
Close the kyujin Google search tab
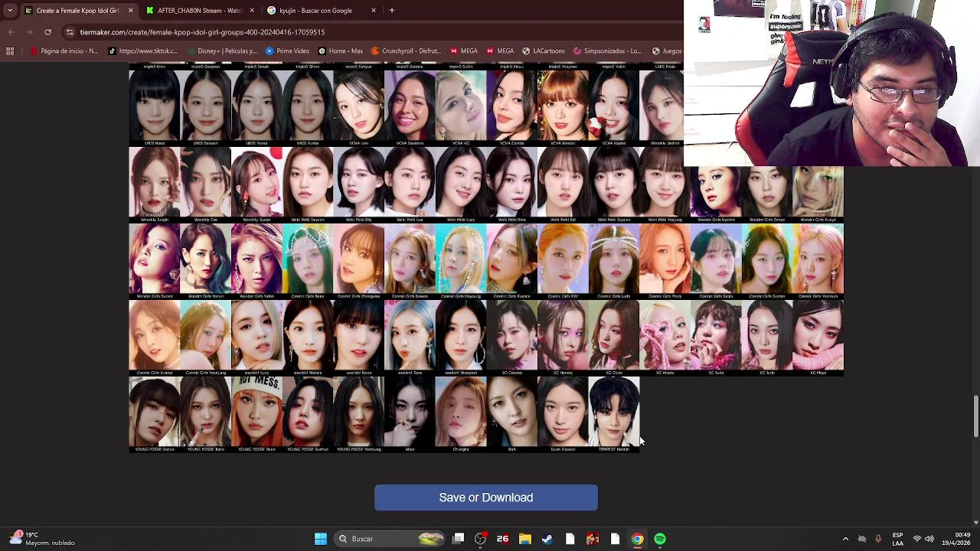point(374,11)
